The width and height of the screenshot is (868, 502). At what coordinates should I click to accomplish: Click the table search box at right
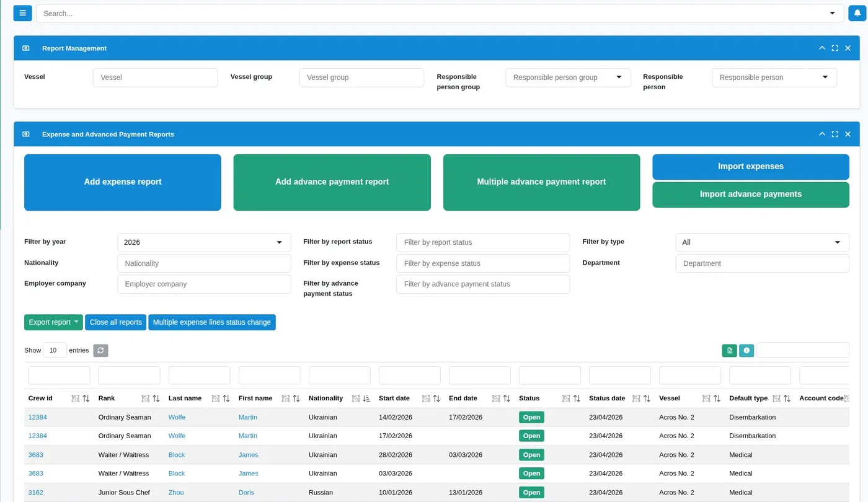pyautogui.click(x=802, y=350)
